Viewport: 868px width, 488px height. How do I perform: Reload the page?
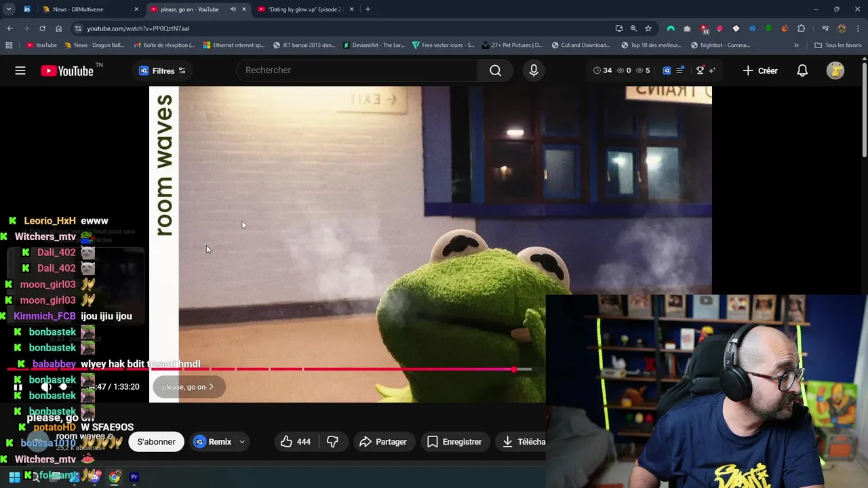pyautogui.click(x=42, y=28)
